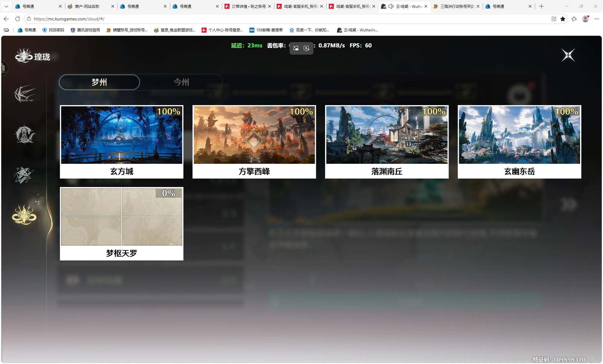Click the 延迟: 23ms latency readout
Image resolution: width=603 pixels, height=364 pixels.
247,45
